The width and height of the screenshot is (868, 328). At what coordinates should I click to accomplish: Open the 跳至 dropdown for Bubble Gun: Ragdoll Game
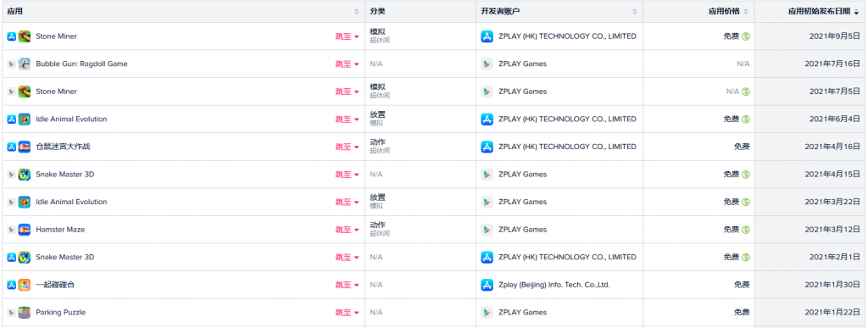(347, 64)
